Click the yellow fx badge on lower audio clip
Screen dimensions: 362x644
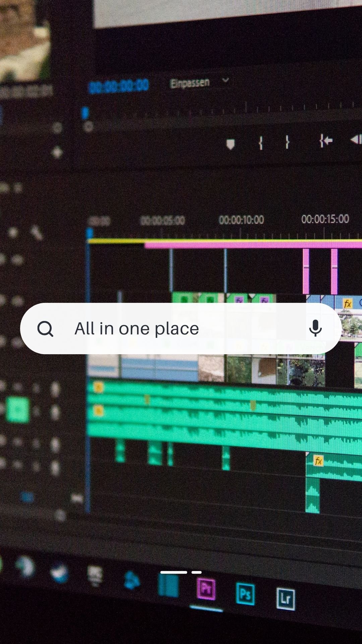click(x=318, y=461)
